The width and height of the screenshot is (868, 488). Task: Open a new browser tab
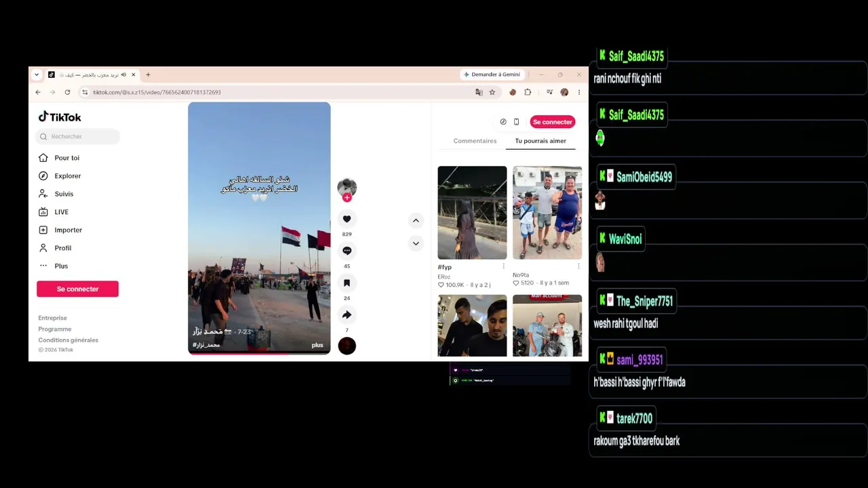[x=148, y=75]
